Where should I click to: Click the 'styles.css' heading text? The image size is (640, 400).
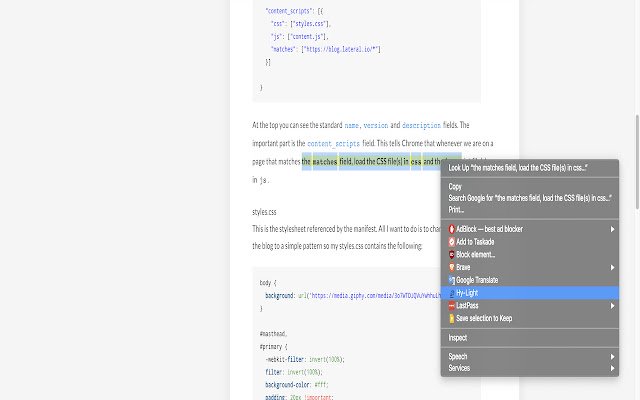[x=264, y=212]
